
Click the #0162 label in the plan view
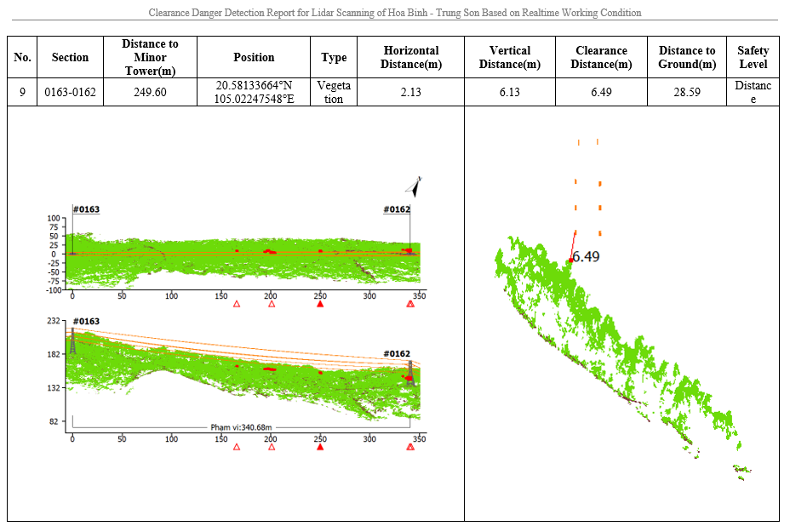(x=397, y=209)
